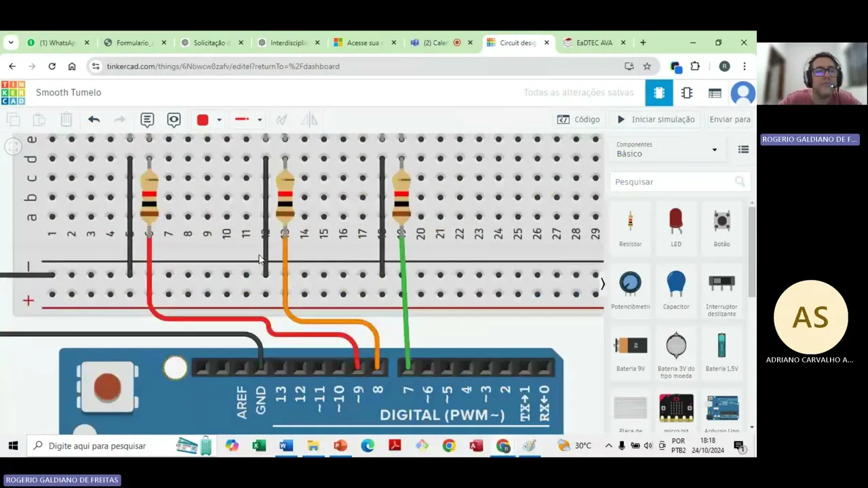Select the Bateria 3V tipo moeda component
The width and height of the screenshot is (868, 488).
pos(676,354)
